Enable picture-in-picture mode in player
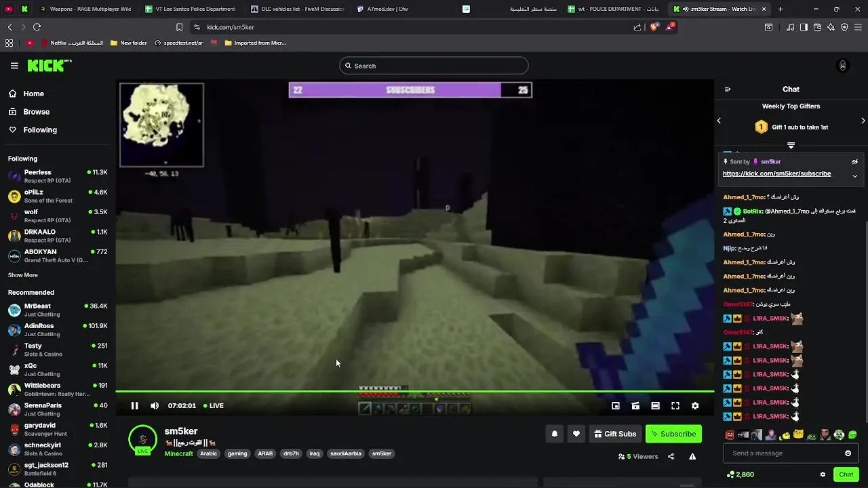This screenshot has height=488, width=868. (616, 406)
